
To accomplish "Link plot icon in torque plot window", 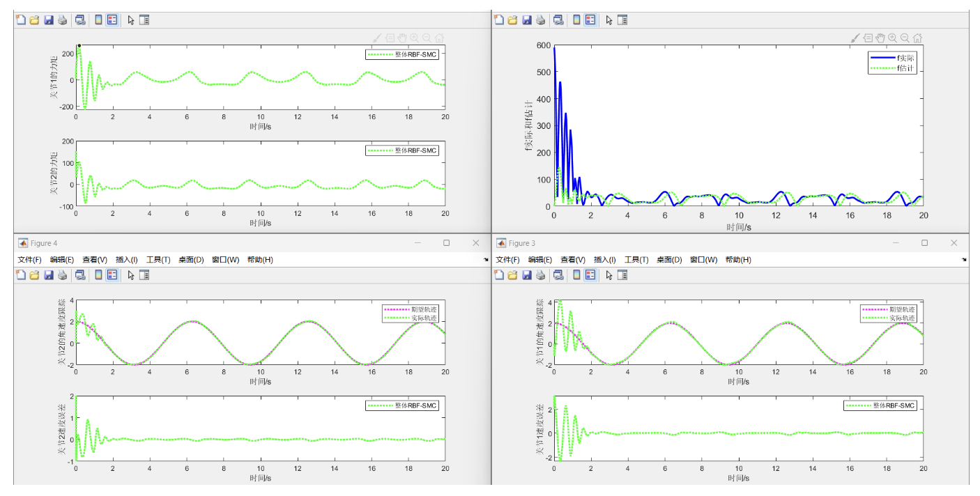I will pyautogui.click(x=80, y=20).
